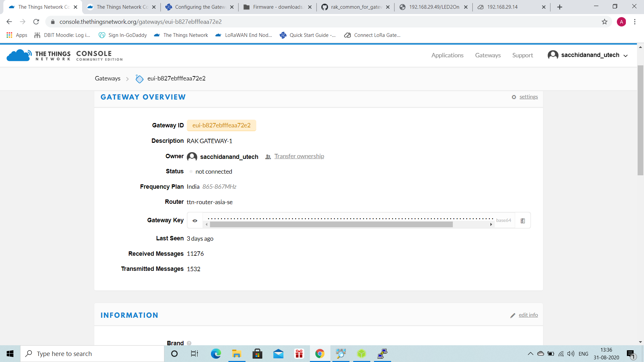Open Cortana circle icon
This screenshot has height=362, width=644.
tap(174, 354)
